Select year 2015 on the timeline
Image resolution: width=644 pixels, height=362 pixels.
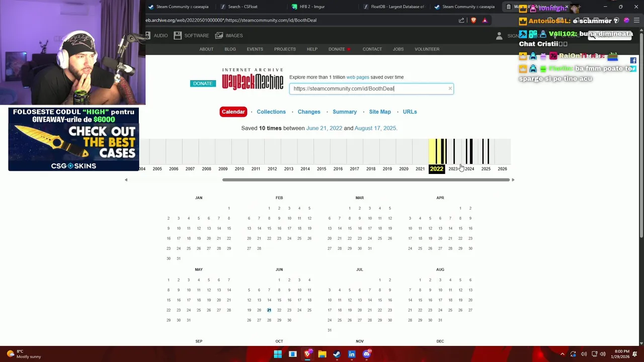pyautogui.click(x=321, y=169)
